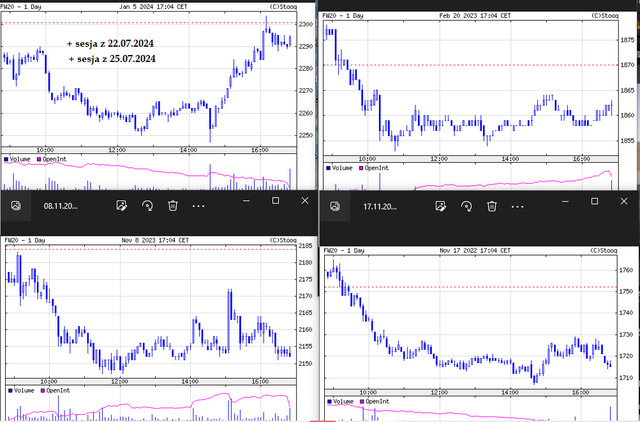This screenshot has height=422, width=640.
Task: Click the 'Feb 20 2023 17:04 CET' chart header
Action: [475, 16]
